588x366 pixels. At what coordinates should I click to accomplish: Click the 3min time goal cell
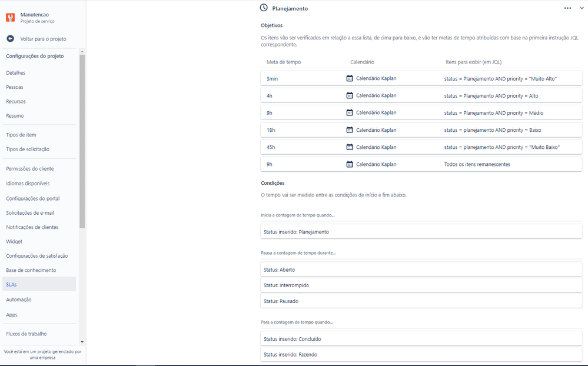point(273,79)
